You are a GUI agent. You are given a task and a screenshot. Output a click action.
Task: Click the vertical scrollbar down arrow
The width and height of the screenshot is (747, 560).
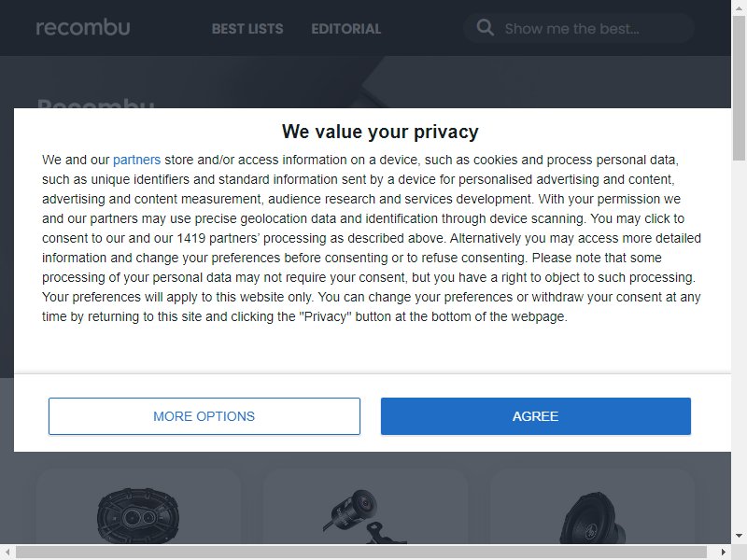[739, 536]
